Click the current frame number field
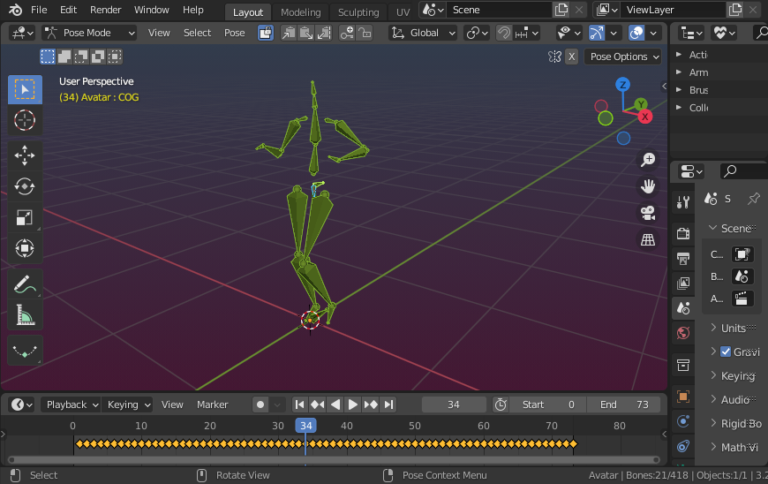 point(453,405)
